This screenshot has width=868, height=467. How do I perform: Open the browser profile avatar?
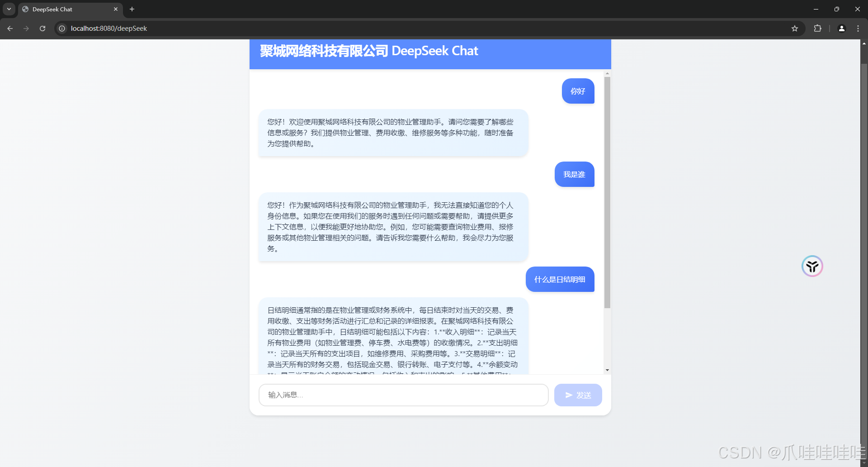pos(842,29)
